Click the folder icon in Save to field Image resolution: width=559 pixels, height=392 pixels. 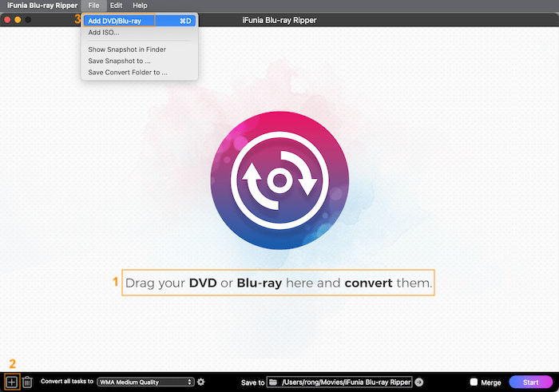tap(273, 382)
